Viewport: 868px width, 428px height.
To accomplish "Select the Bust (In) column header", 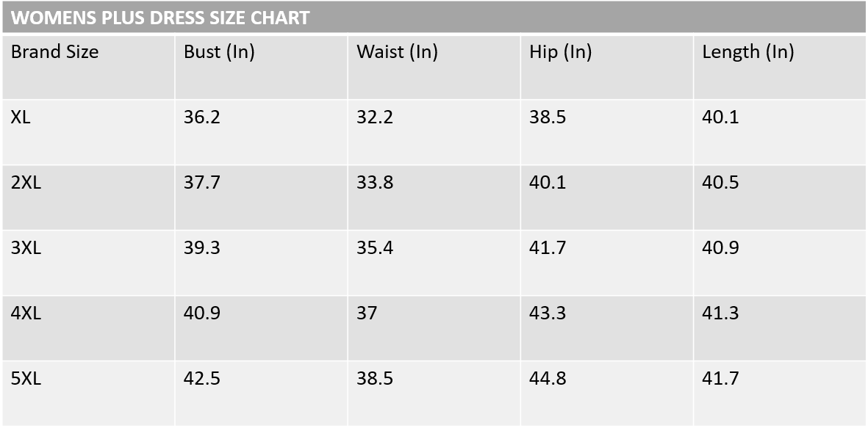I will [x=219, y=52].
